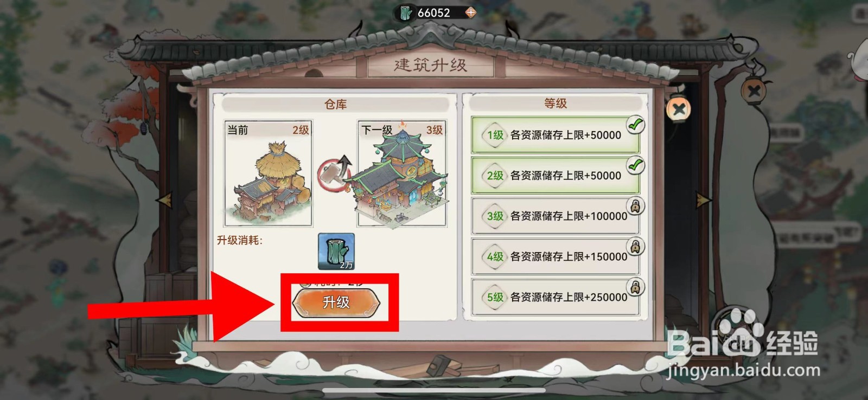Click the outer dark X lantern icon
The height and width of the screenshot is (400, 868).
754,91
